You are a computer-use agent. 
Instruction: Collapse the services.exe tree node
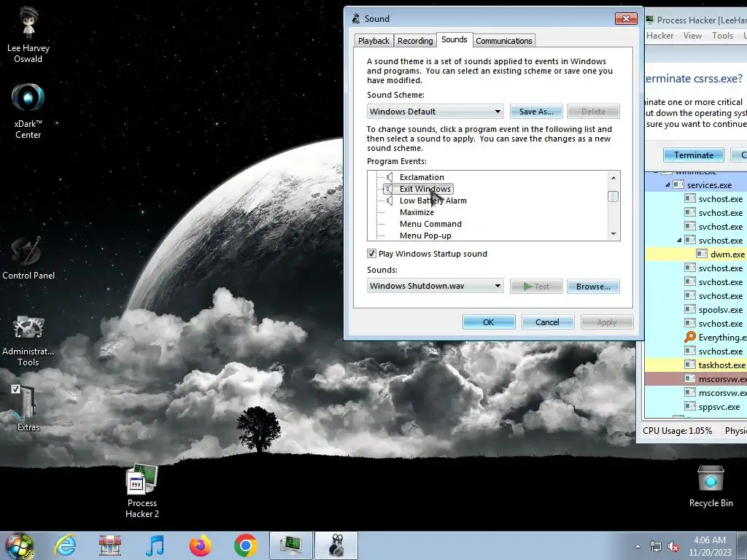667,184
